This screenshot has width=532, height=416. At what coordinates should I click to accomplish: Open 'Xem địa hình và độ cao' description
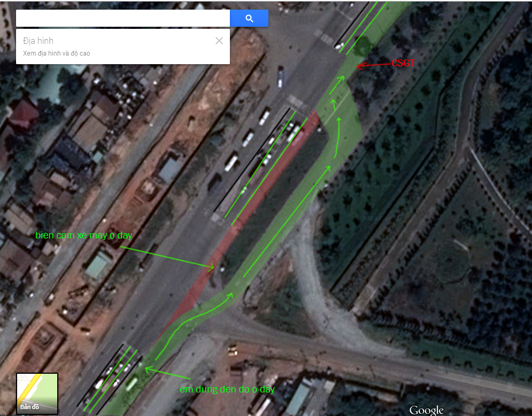[x=56, y=53]
